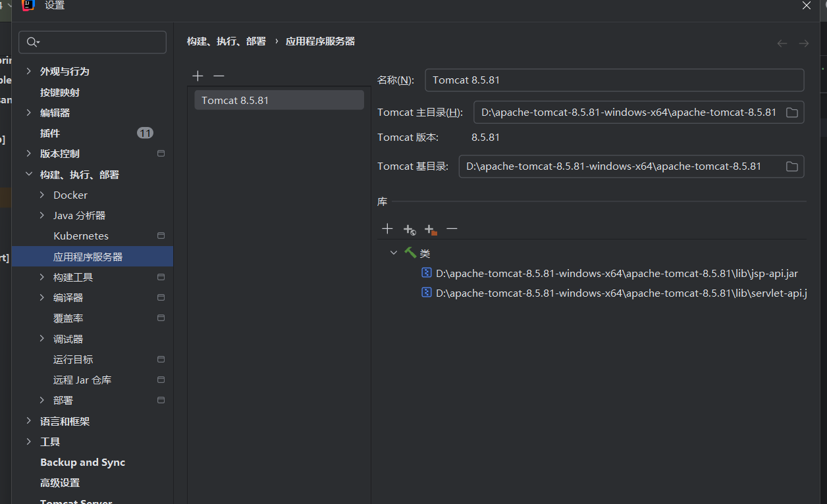Open Kubernetes settings page
827x504 pixels.
click(81, 236)
